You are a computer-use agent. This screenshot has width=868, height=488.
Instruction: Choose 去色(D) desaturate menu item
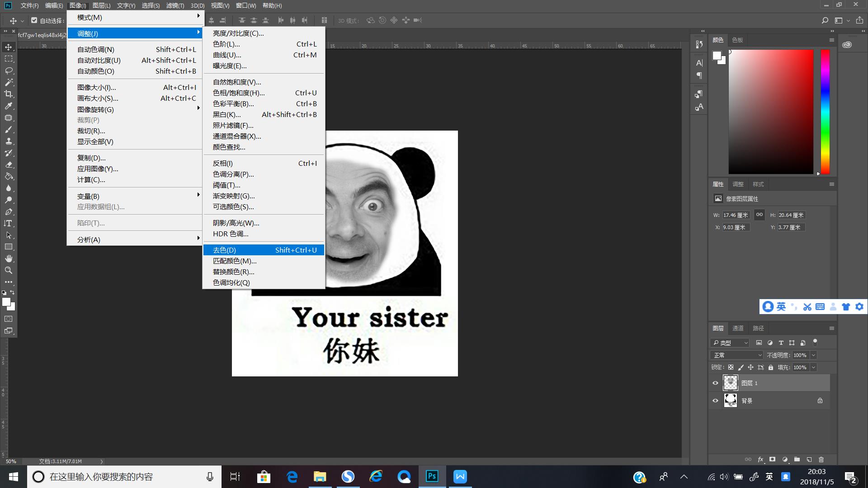264,250
